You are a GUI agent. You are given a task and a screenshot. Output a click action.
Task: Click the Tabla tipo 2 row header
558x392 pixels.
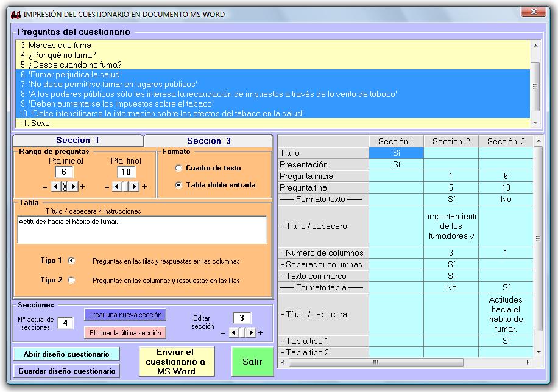[x=323, y=352]
